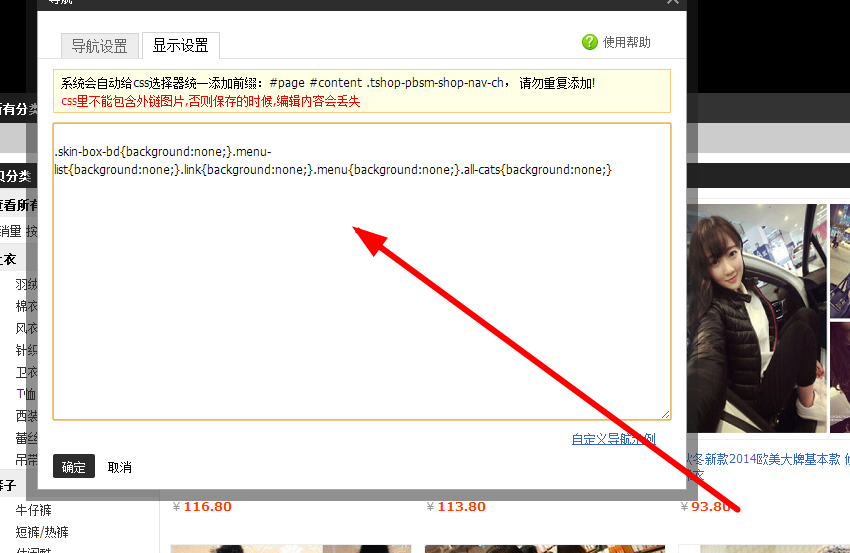Select the 显示设置 tab
The image size is (850, 553).
point(180,46)
